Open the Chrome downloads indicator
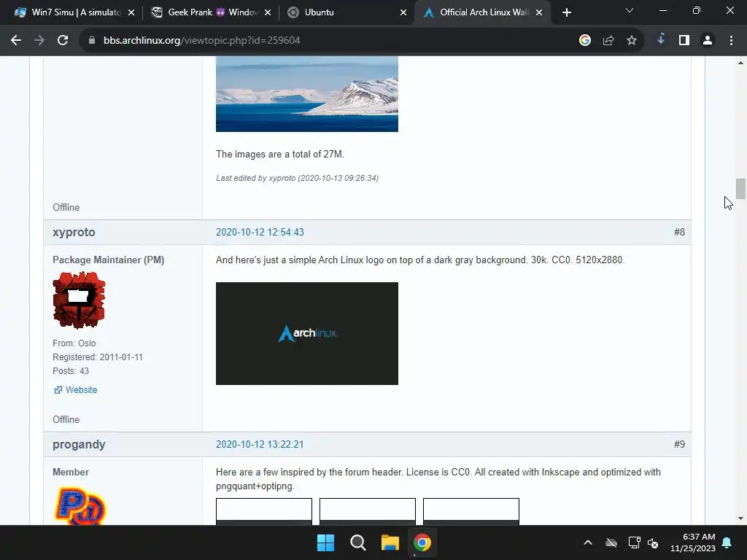747x560 pixels. click(661, 39)
